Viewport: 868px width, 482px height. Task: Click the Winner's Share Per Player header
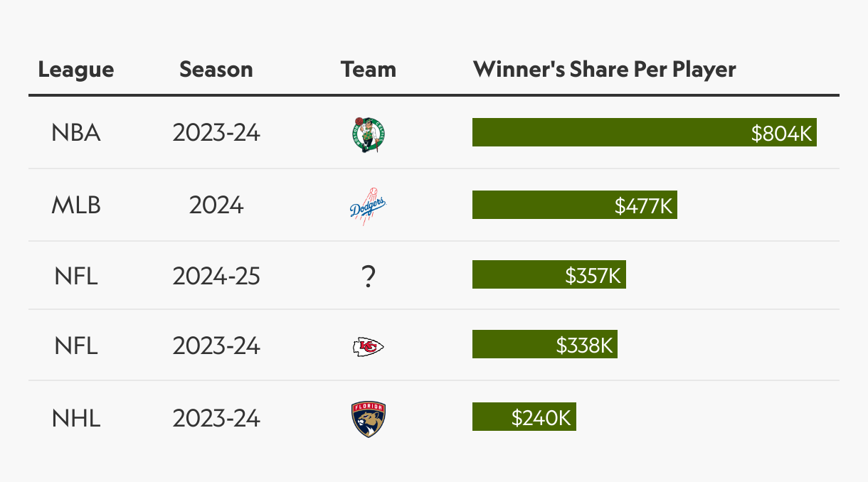[605, 70]
